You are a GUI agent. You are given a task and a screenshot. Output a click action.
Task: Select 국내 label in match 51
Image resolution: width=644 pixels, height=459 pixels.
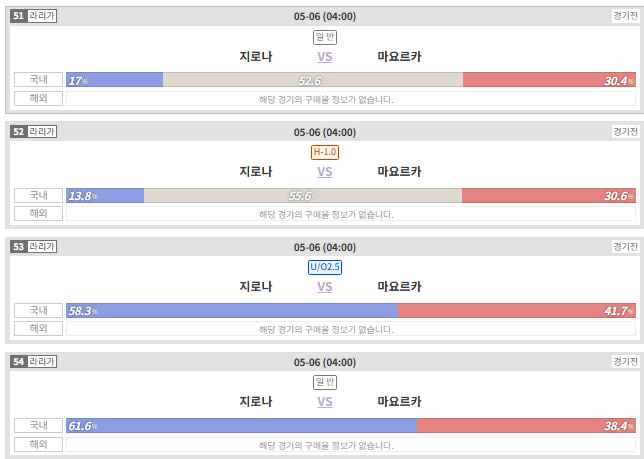click(x=39, y=80)
